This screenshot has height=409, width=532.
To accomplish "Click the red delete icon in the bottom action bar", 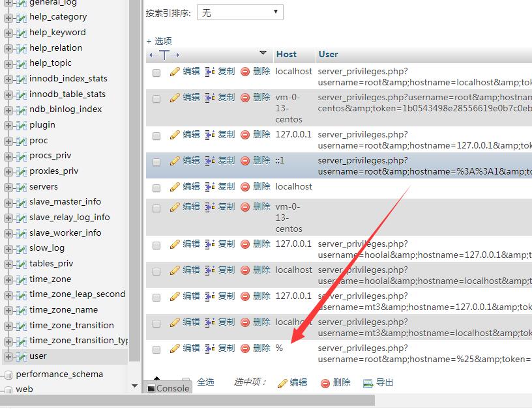I will coord(325,383).
